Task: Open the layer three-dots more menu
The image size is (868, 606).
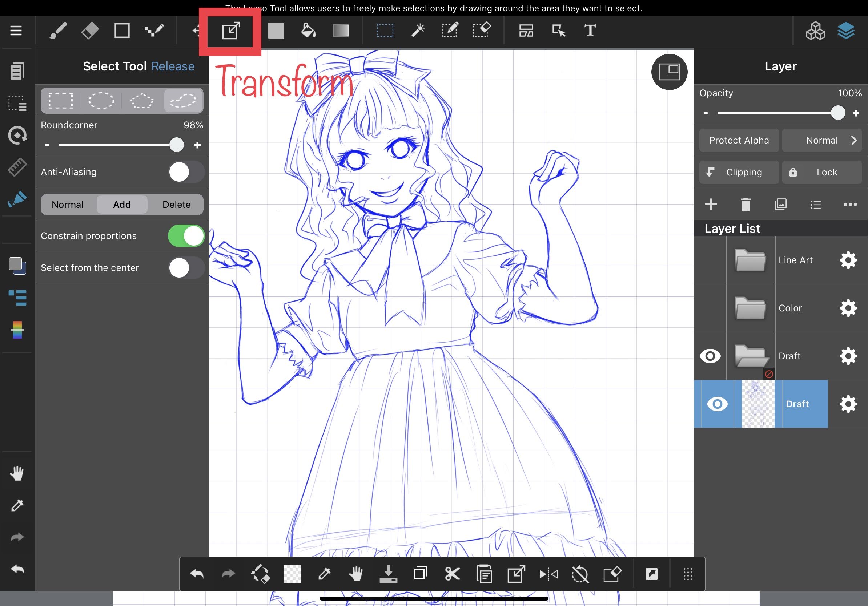Action: click(850, 205)
